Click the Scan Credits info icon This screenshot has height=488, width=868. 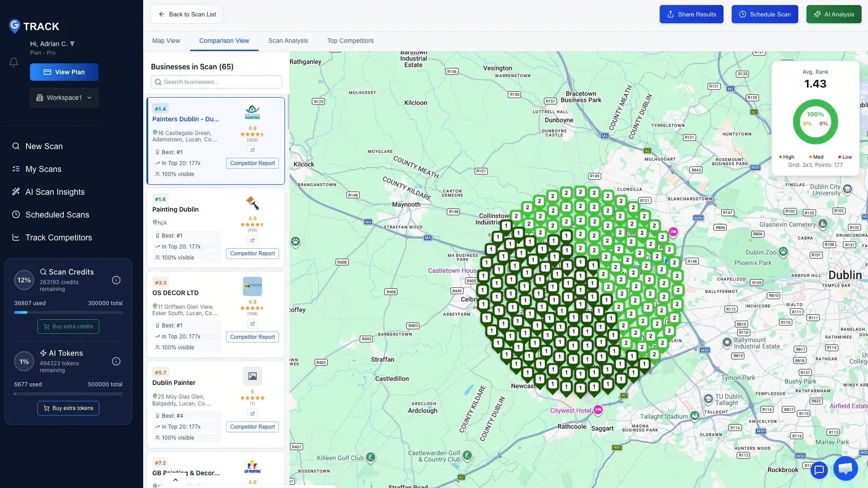pyautogui.click(x=116, y=280)
